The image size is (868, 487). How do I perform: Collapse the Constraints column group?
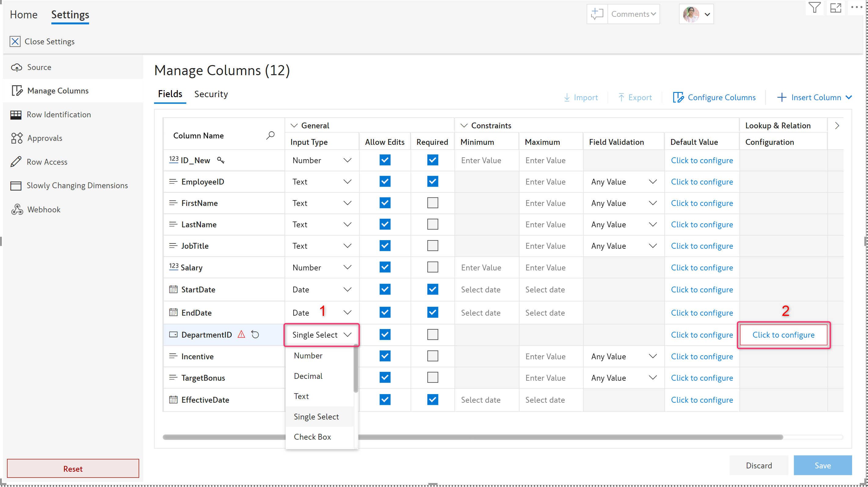point(464,126)
